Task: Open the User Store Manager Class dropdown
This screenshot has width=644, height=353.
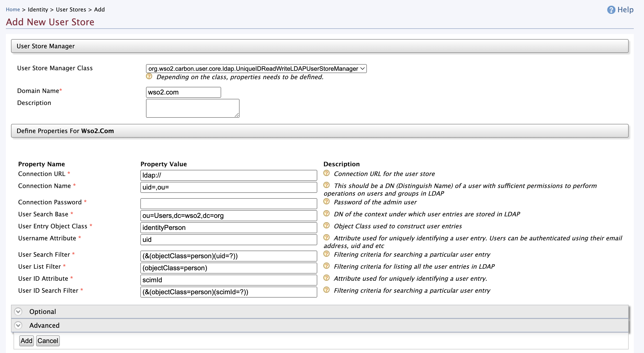Action: (256, 68)
